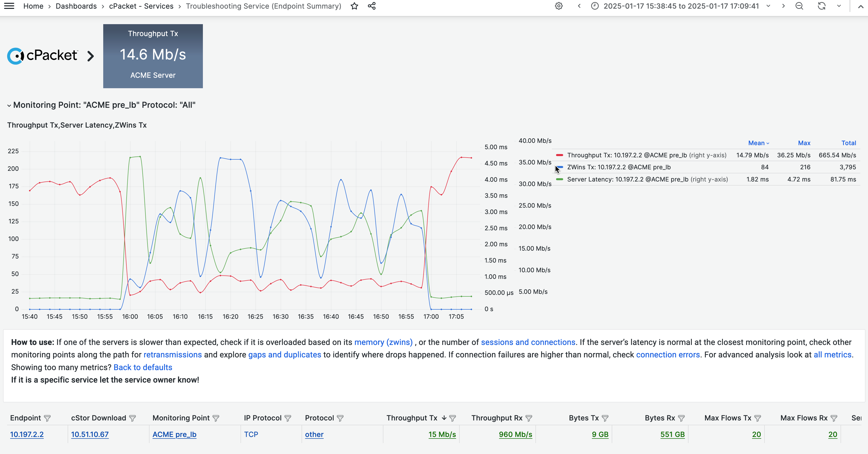This screenshot has height=454, width=868.
Task: Open cPacket - Services breadcrumb
Action: coord(141,6)
